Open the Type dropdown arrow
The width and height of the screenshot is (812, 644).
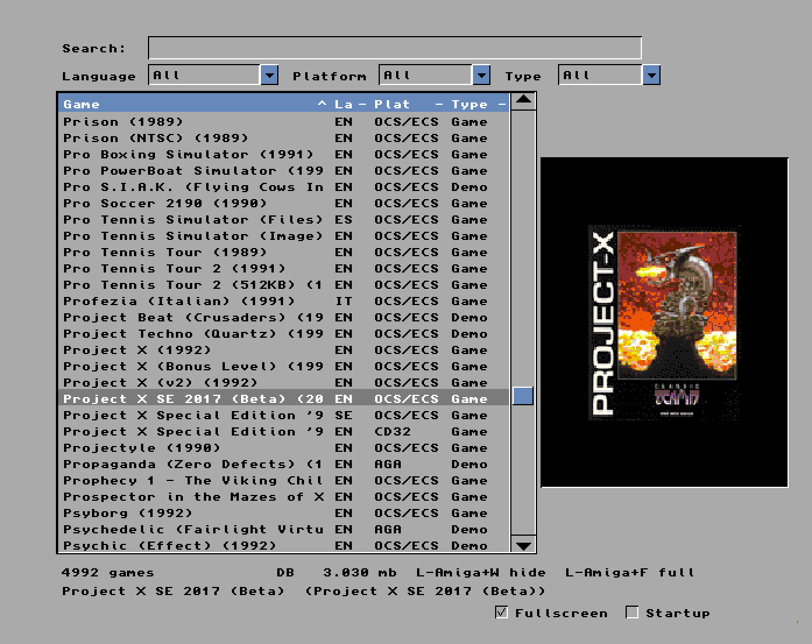pos(651,75)
